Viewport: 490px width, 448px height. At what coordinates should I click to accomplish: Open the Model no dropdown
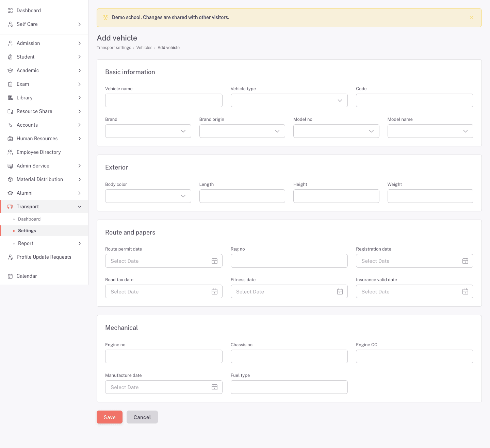(336, 131)
